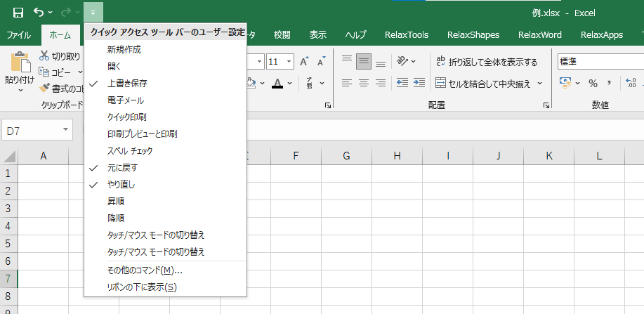Click the increase indent icon
Viewport: 644px width, 314px height.
coord(419,84)
